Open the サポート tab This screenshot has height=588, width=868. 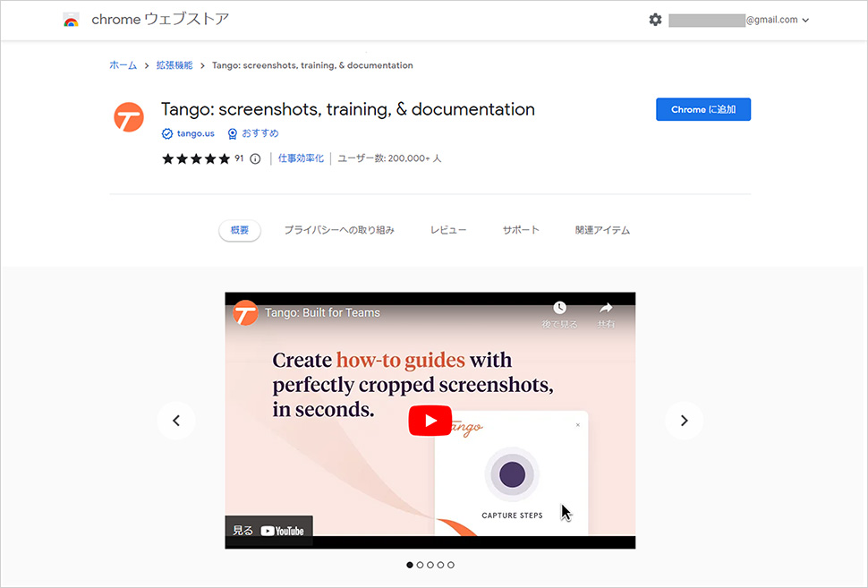tap(521, 230)
